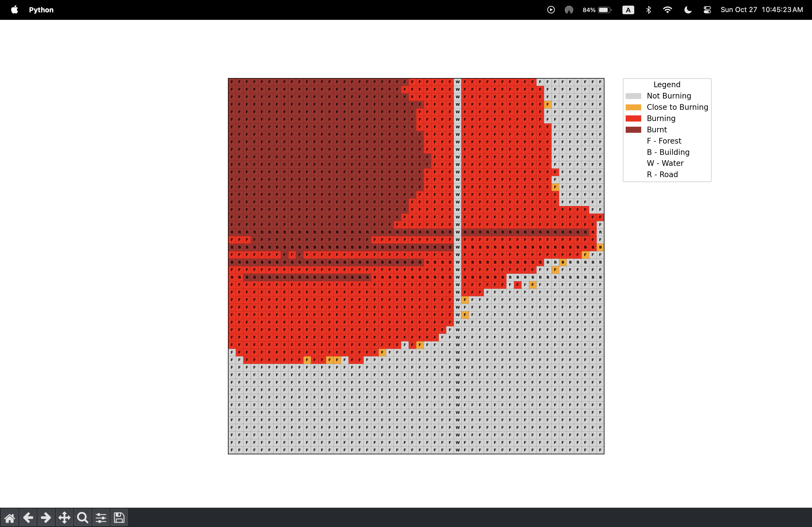Image resolution: width=812 pixels, height=527 pixels.
Task: Go back to previous view arrow
Action: (x=28, y=518)
